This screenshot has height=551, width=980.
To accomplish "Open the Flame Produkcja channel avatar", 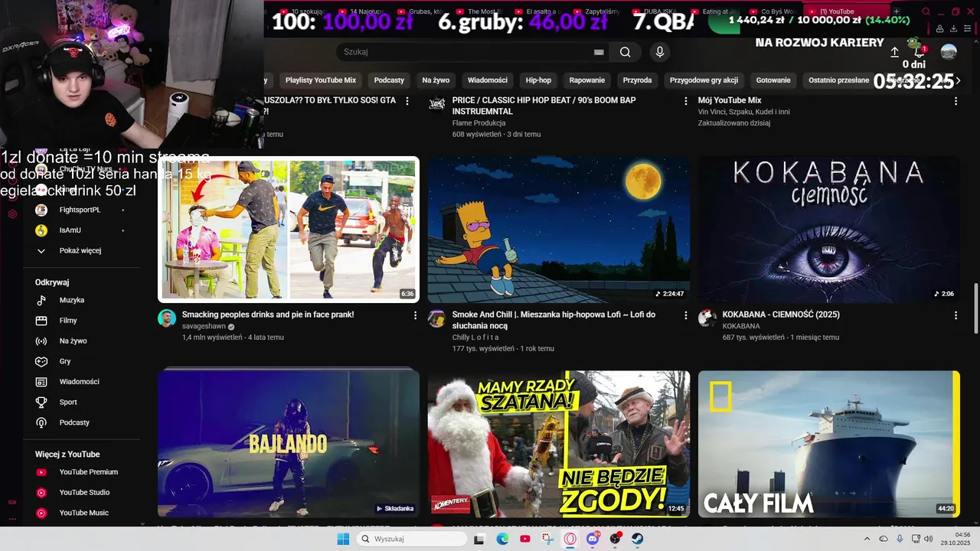I will click(x=436, y=103).
